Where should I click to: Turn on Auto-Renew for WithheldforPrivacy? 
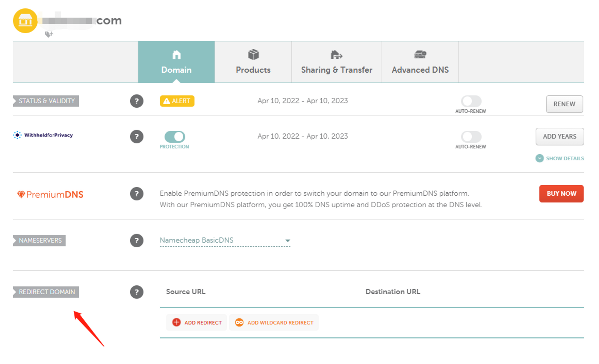(x=471, y=137)
